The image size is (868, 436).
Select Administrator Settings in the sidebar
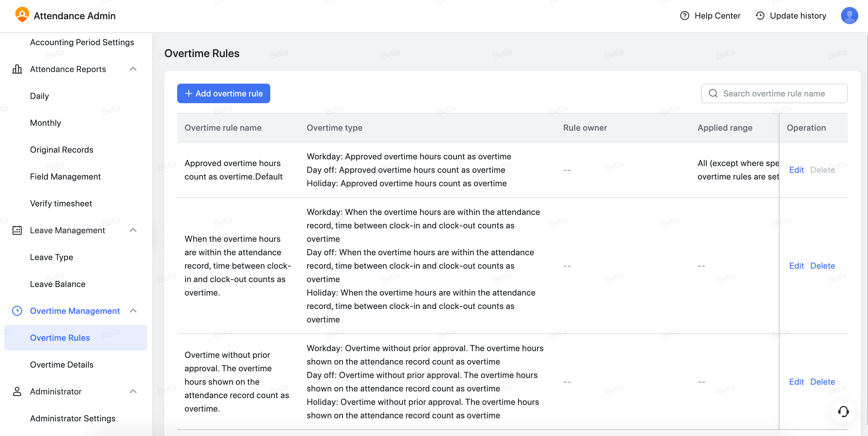coord(72,419)
